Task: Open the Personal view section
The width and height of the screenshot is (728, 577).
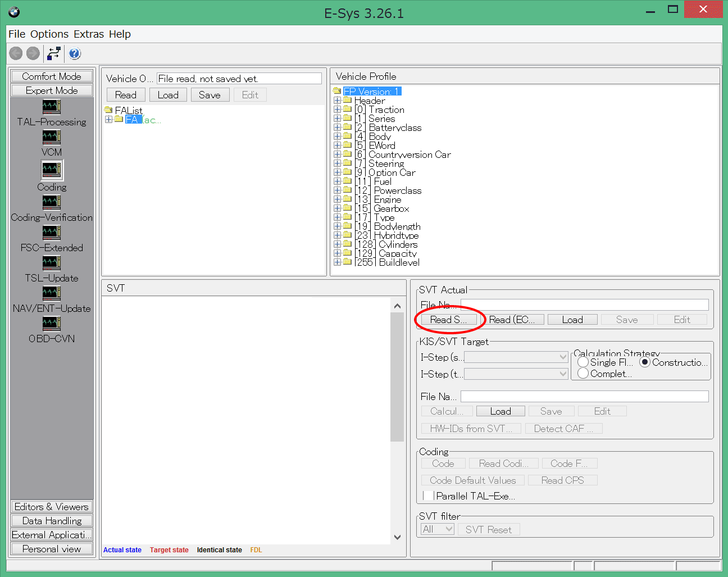Action: click(52, 549)
